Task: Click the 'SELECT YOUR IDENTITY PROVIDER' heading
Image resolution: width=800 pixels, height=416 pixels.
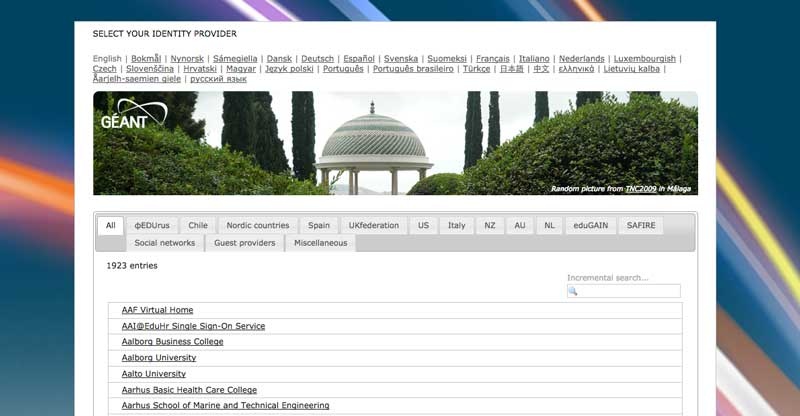Action: coord(165,34)
